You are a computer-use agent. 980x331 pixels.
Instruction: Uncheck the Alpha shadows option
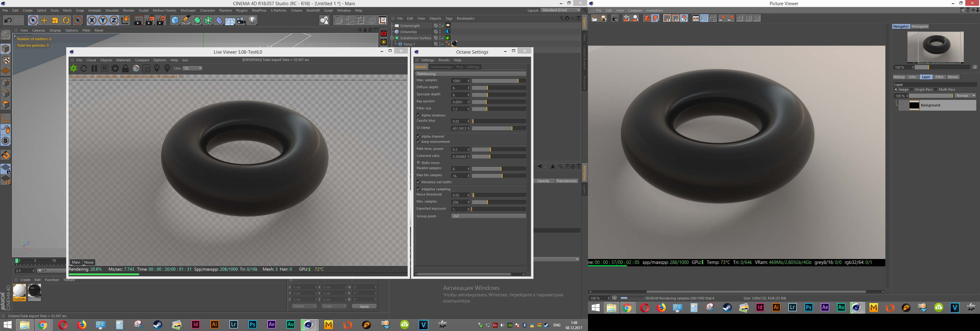click(x=418, y=115)
